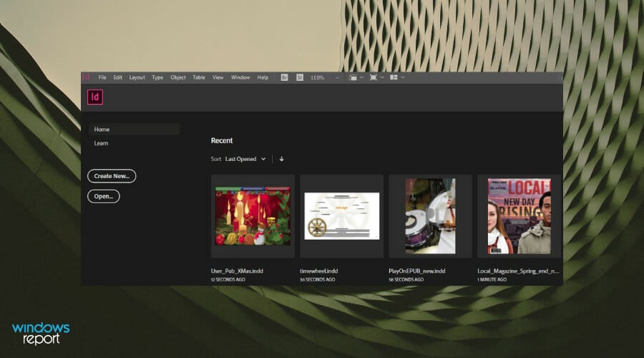644x358 pixels.
Task: Expand the zoom level 100% dropdown
Action: pos(337,77)
